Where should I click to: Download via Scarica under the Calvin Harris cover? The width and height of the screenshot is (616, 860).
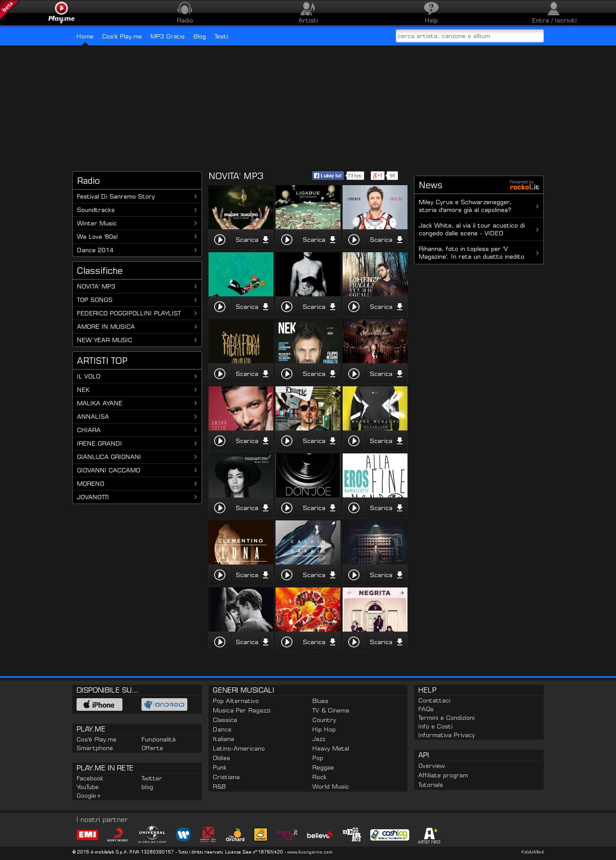tap(319, 575)
